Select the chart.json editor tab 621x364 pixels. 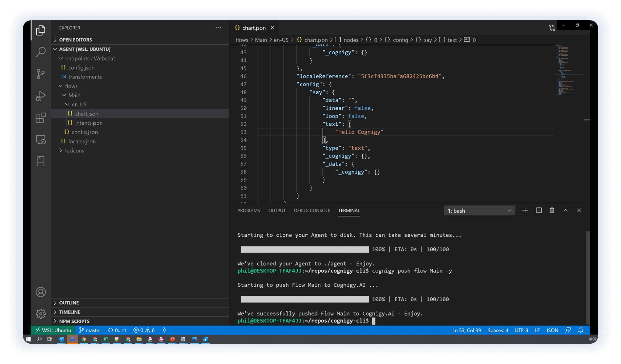(x=254, y=28)
